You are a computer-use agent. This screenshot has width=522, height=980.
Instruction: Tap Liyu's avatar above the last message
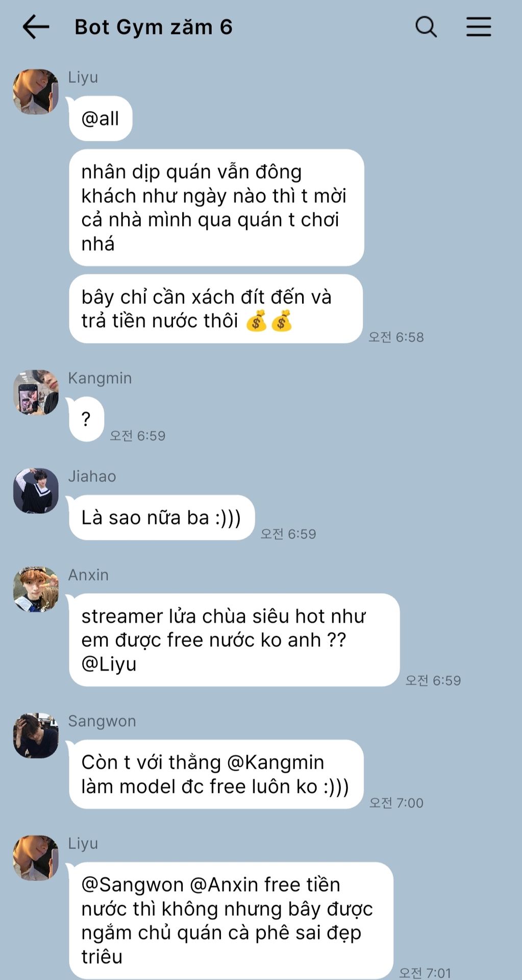click(x=36, y=858)
